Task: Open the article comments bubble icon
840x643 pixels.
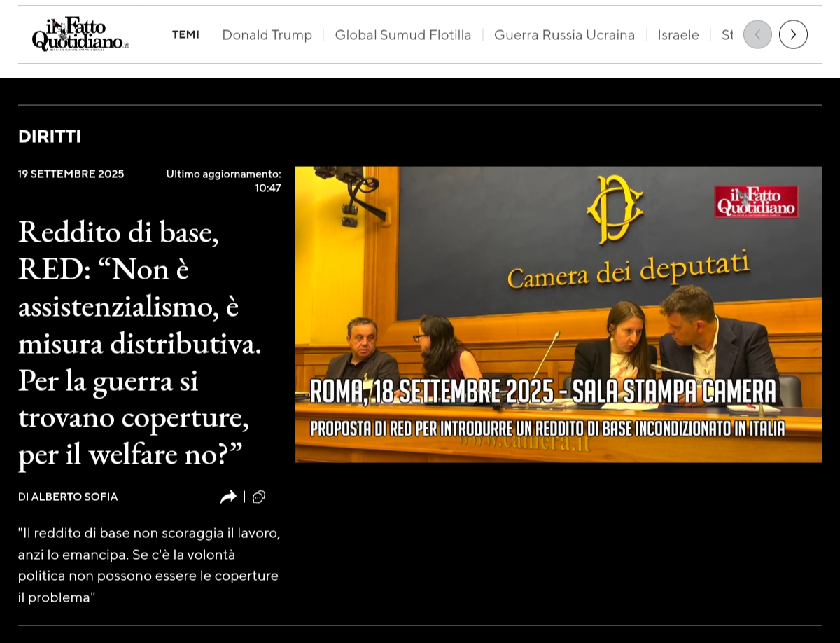Action: [x=259, y=497]
